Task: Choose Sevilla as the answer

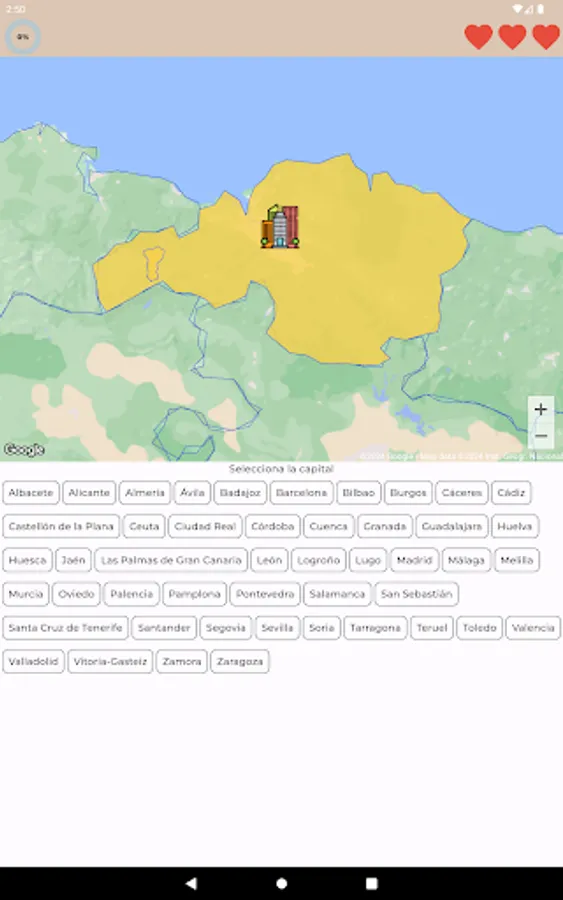Action: (x=277, y=628)
